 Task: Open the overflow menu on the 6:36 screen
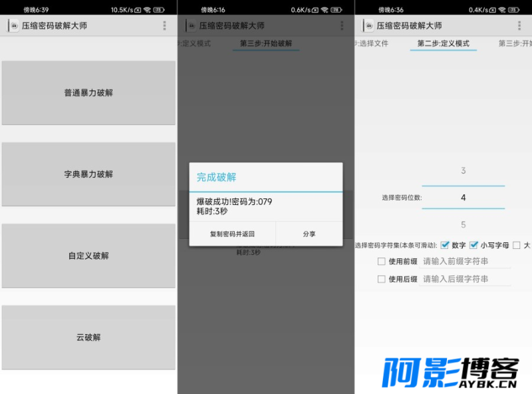[519, 26]
